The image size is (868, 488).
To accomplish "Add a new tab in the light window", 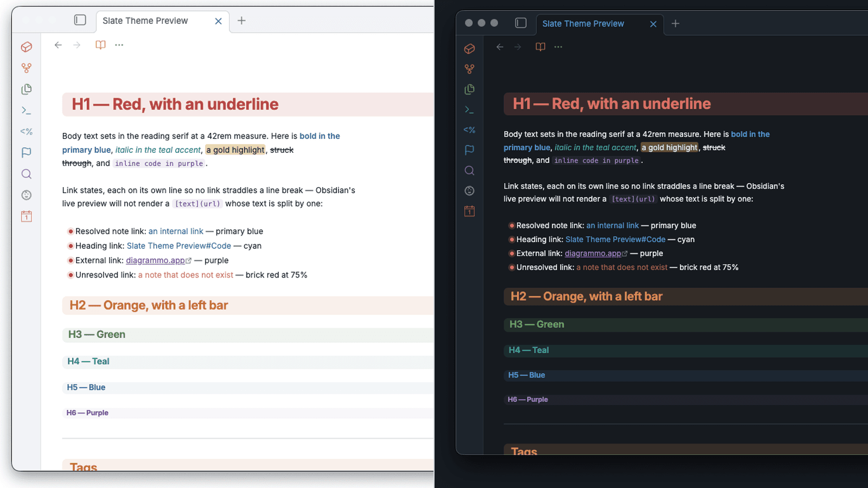I will pos(242,21).
